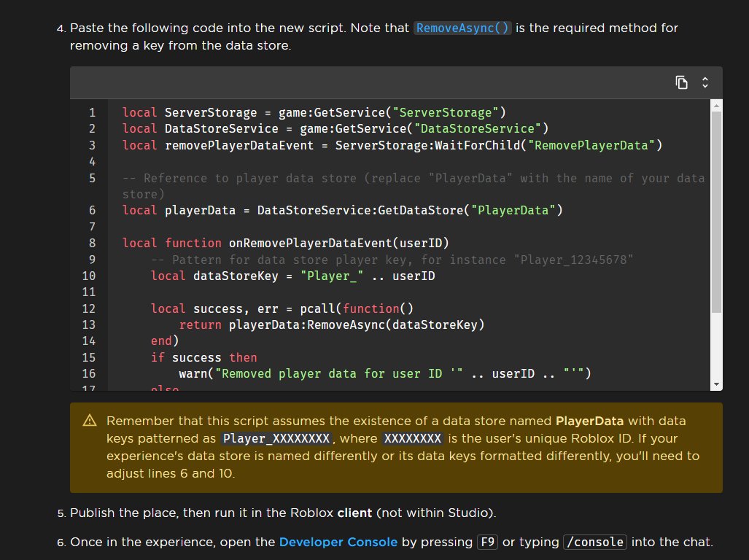This screenshot has width=749, height=560.
Task: Click the warning triangle icon in the note
Action: click(x=90, y=421)
